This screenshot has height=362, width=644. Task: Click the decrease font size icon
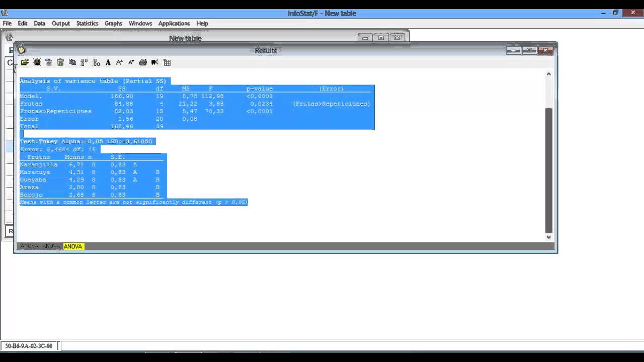[131, 62]
